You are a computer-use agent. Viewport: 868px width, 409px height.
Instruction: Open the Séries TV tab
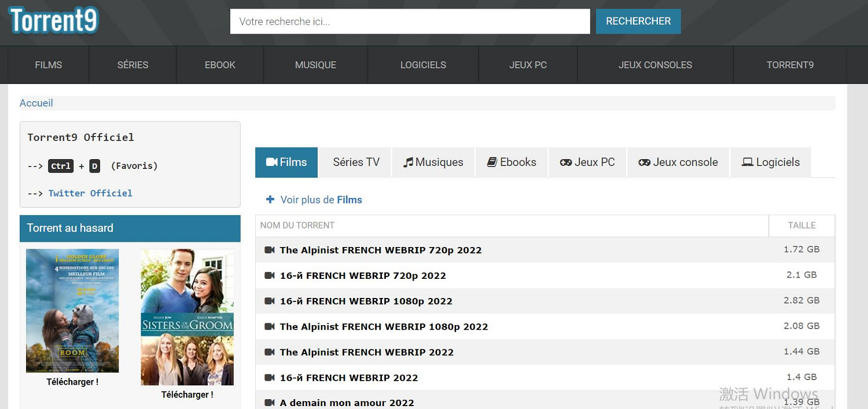(356, 163)
